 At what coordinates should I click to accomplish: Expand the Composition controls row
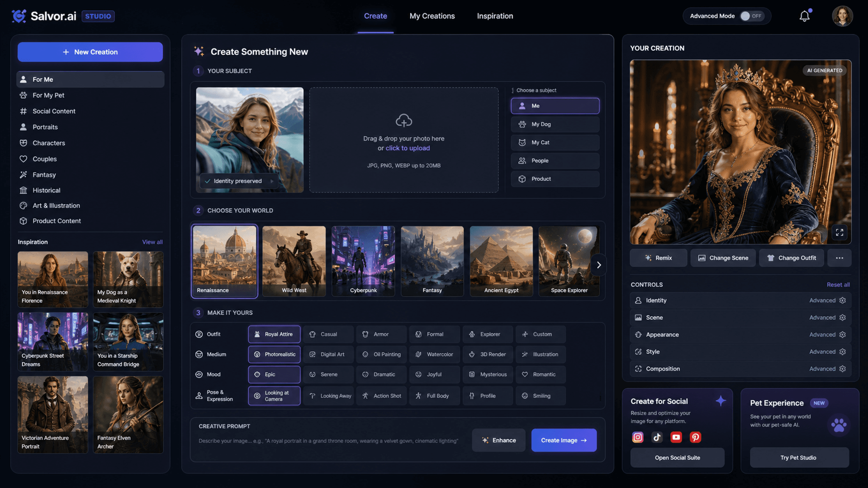click(x=740, y=369)
